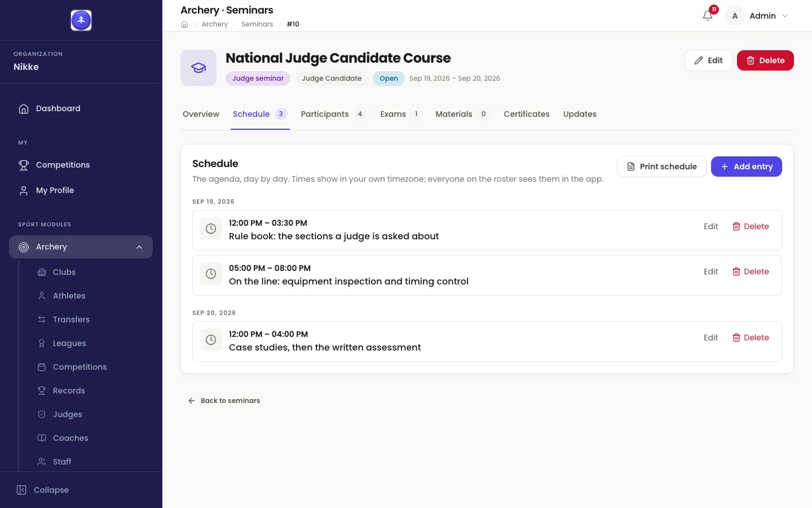Viewport: 812px width, 508px height.
Task: Edit the Rule book schedule entry
Action: (710, 226)
